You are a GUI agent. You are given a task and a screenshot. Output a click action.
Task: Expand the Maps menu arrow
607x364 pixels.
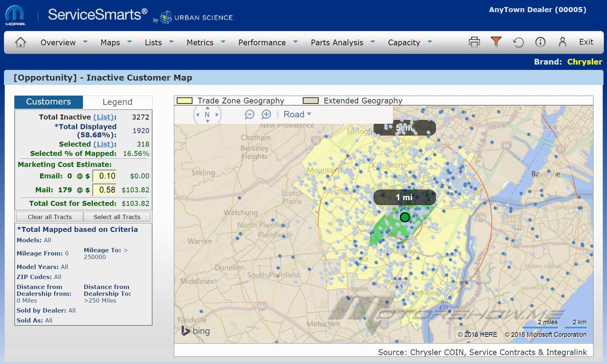pos(130,42)
